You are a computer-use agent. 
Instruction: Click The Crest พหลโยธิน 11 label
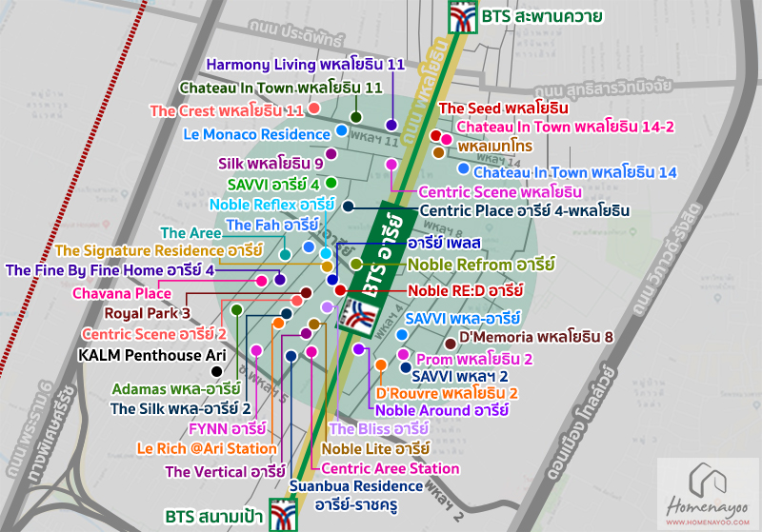227,111
